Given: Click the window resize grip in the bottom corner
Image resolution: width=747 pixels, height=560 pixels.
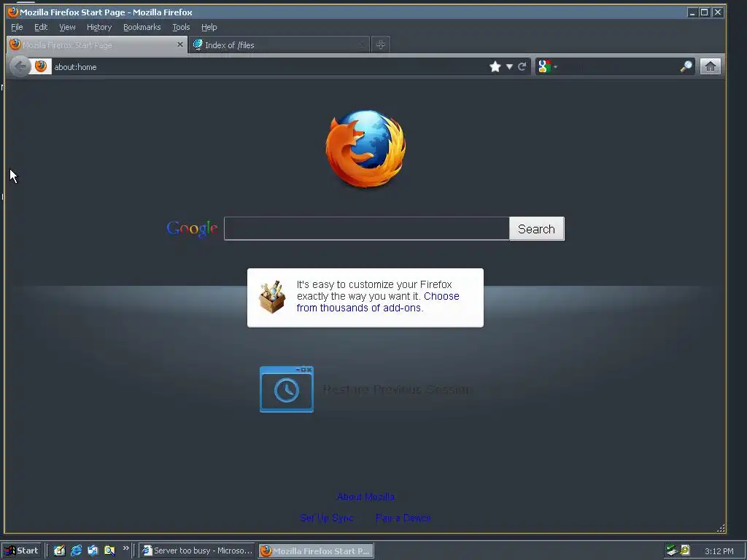Looking at the screenshot, I should (721, 528).
